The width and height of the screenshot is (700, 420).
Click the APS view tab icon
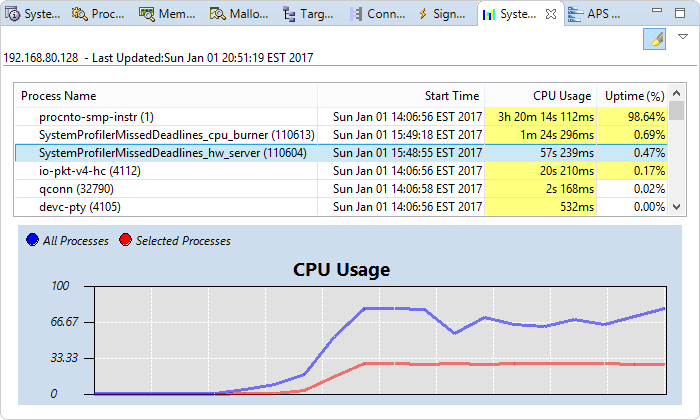coord(576,14)
